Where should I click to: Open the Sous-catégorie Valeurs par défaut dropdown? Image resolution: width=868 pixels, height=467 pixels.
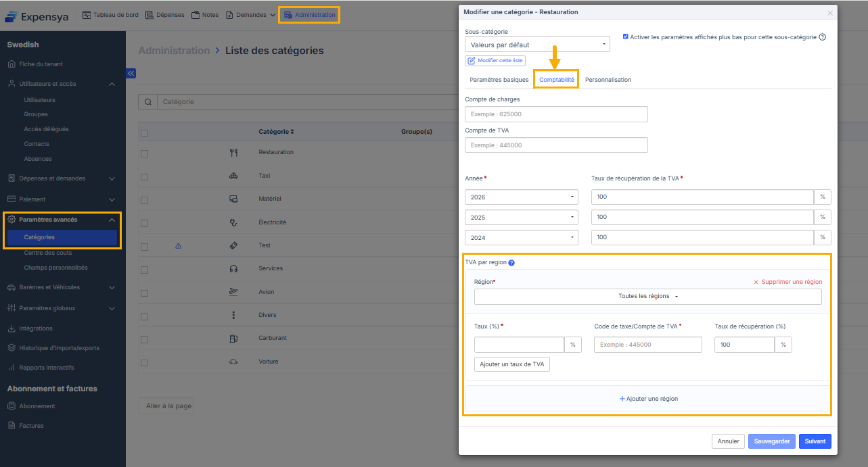point(537,45)
